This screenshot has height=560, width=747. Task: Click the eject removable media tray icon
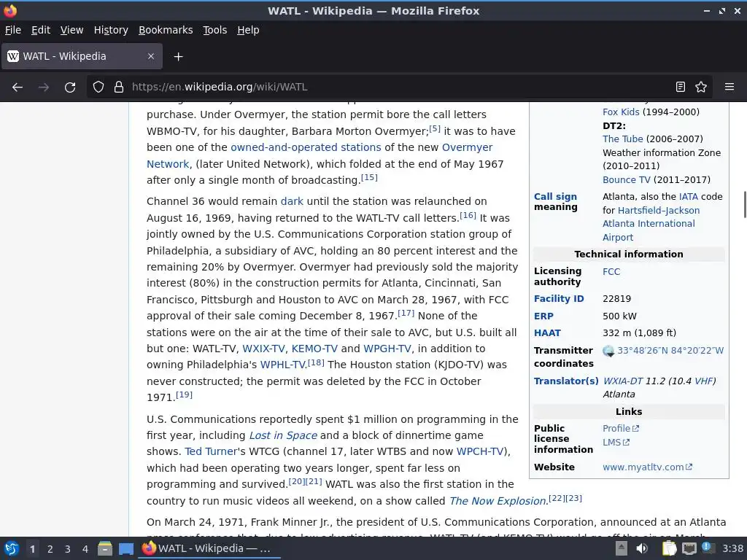click(622, 548)
